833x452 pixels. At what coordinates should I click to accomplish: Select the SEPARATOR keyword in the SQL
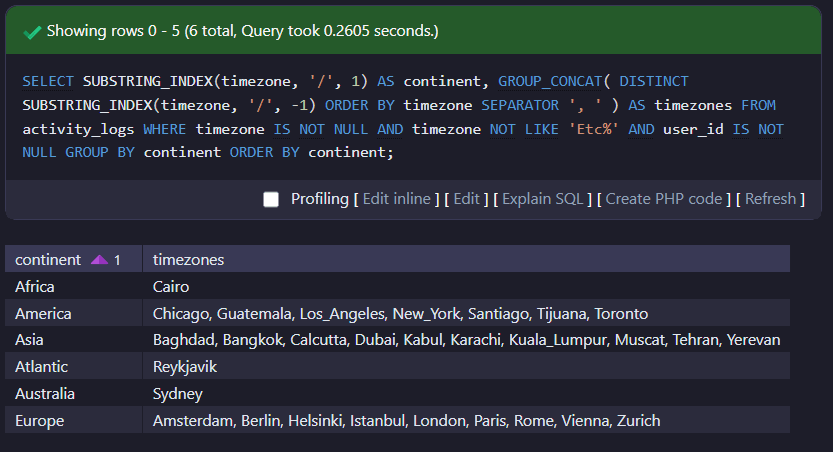(520, 105)
